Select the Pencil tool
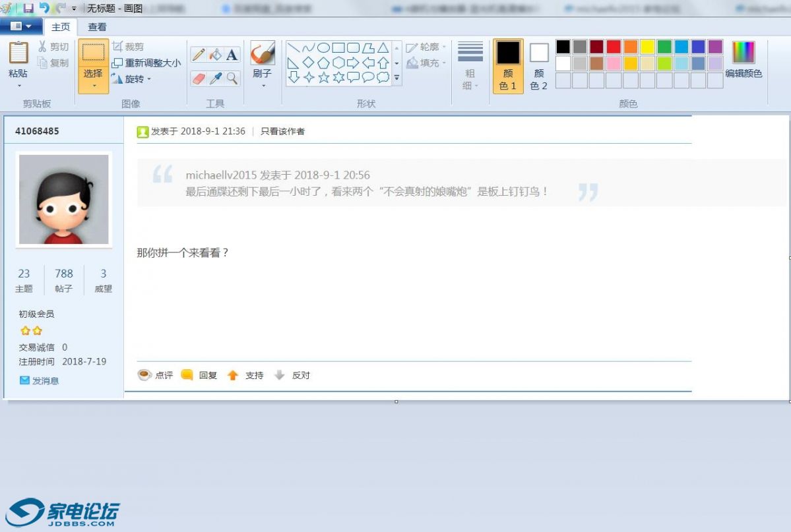Screen dimensions: 791x532 pos(199,55)
